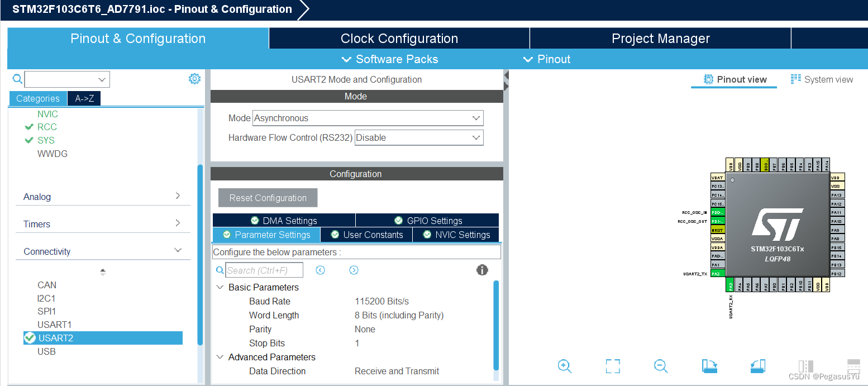Image resolution: width=868 pixels, height=386 pixels.
Task: Switch to System view
Action: [822, 79]
